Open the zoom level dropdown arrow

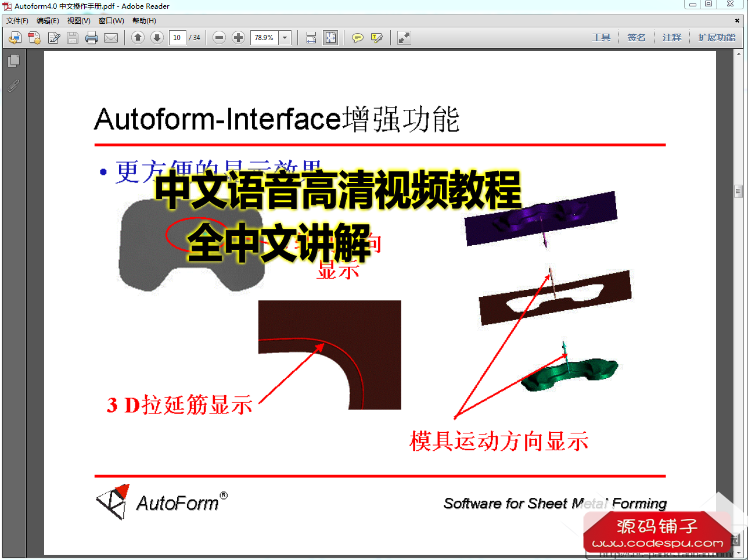click(x=285, y=38)
